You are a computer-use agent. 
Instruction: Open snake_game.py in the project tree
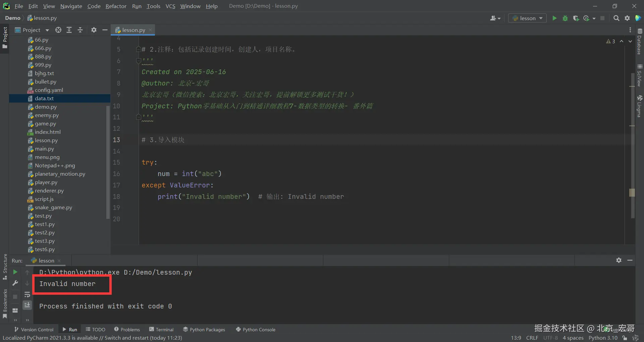53,207
